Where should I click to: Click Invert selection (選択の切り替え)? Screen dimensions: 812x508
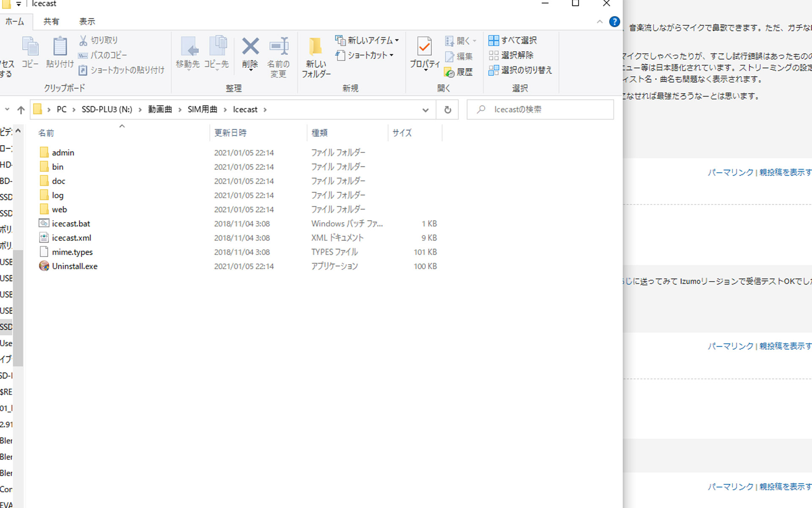[520, 70]
